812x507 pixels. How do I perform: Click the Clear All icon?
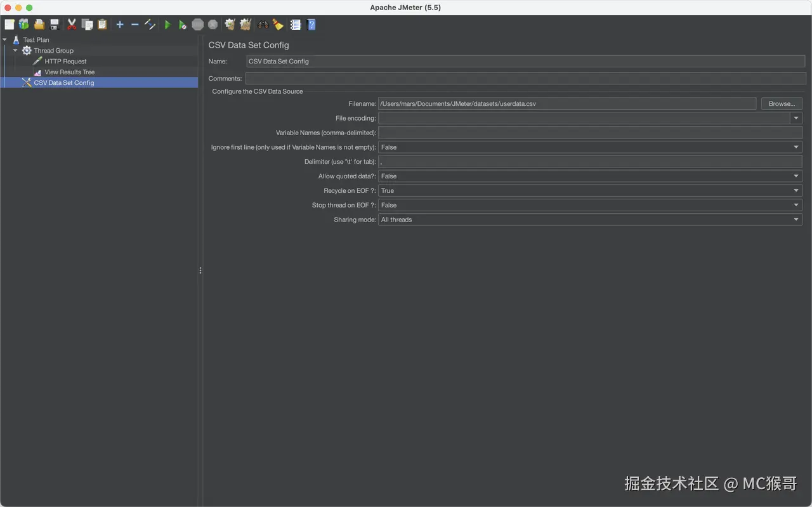tap(246, 25)
